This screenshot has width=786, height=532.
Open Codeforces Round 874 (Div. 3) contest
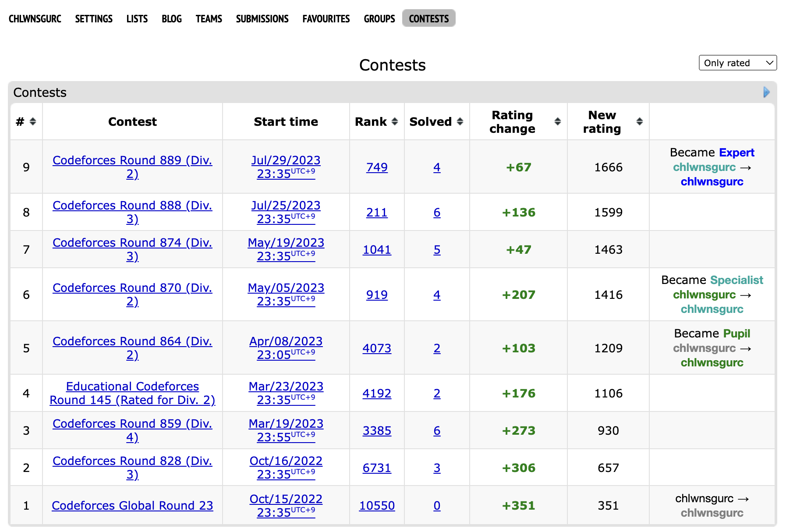(132, 249)
